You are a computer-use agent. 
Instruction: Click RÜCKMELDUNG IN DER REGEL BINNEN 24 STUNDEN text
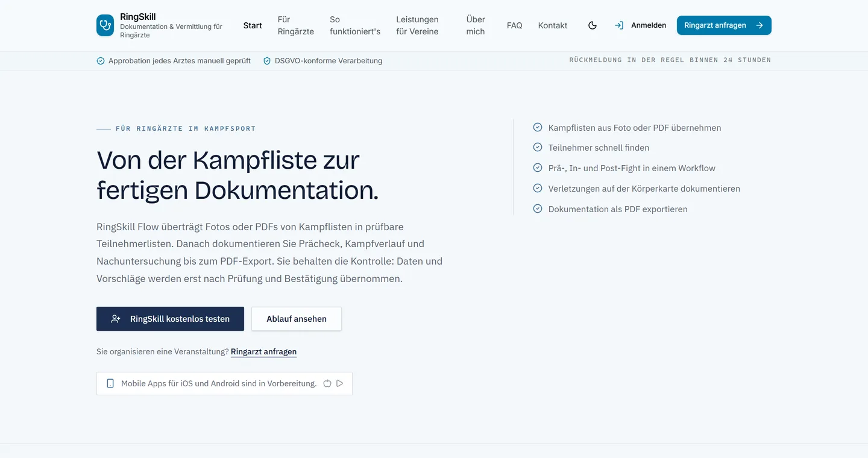pyautogui.click(x=670, y=60)
